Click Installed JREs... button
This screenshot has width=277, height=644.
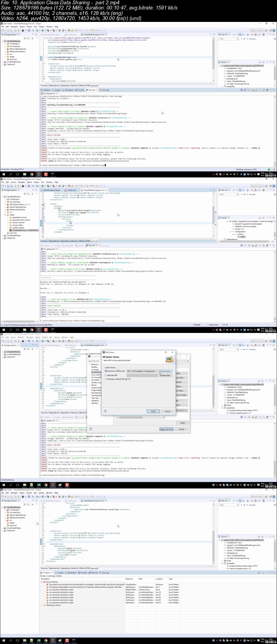point(165,375)
